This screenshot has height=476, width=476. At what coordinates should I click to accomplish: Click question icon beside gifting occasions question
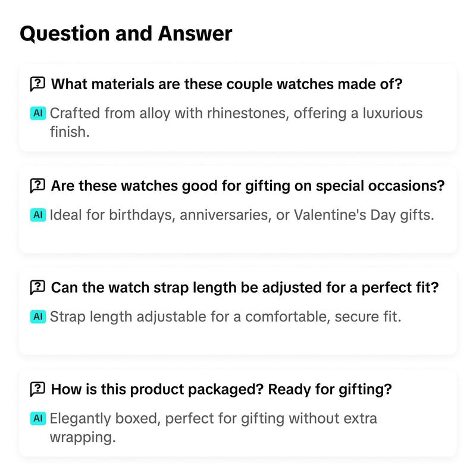click(37, 186)
